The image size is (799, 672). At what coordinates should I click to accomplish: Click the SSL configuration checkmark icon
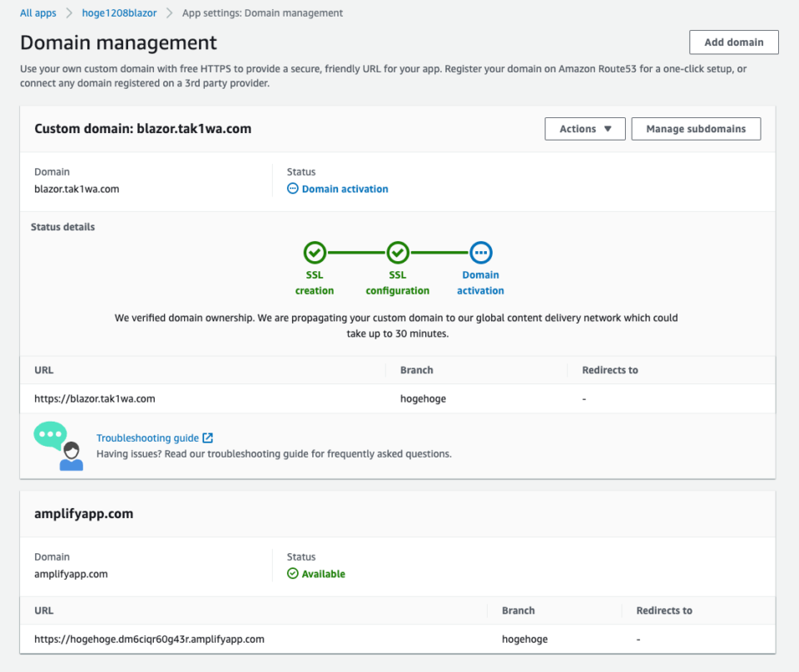pos(398,252)
